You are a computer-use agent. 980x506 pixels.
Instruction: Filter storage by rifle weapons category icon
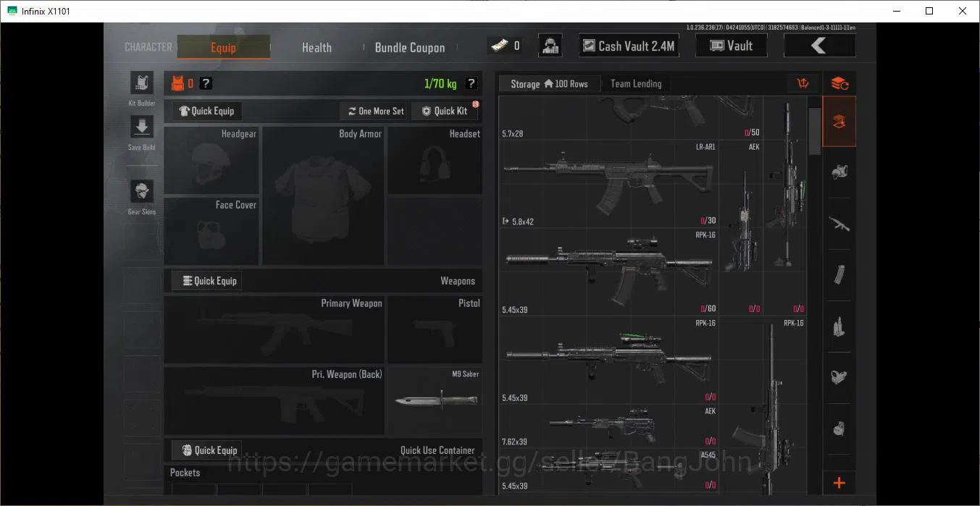[x=839, y=224]
